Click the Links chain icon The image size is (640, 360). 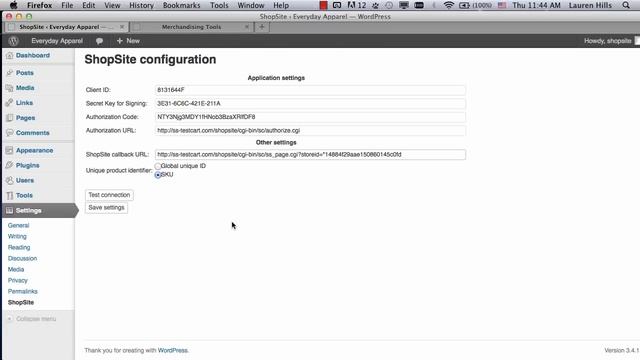[10, 103]
